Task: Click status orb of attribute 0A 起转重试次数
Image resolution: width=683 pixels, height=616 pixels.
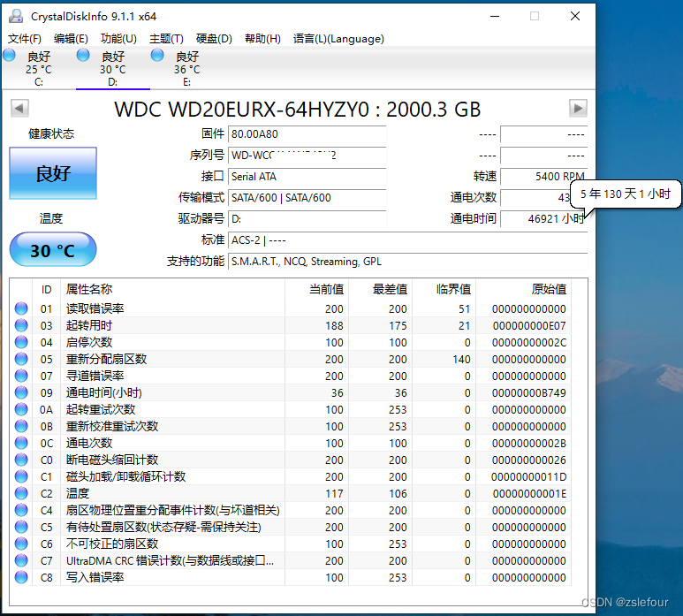Action: pyautogui.click(x=21, y=409)
